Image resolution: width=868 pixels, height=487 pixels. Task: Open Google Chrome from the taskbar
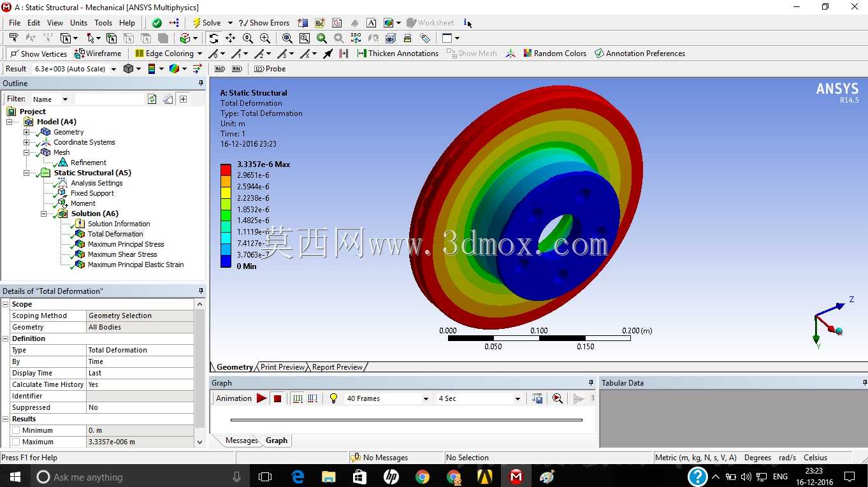[x=423, y=477]
